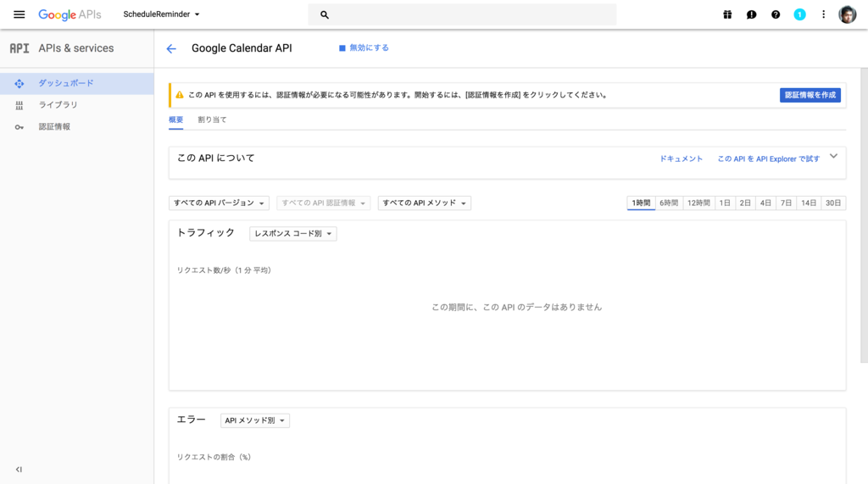Open the feedback alert icon
Viewport: 868px width, 484px height.
pyautogui.click(x=751, y=14)
